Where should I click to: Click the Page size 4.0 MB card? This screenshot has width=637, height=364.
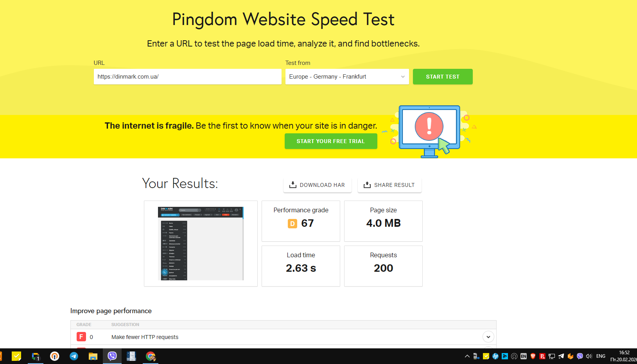(383, 221)
